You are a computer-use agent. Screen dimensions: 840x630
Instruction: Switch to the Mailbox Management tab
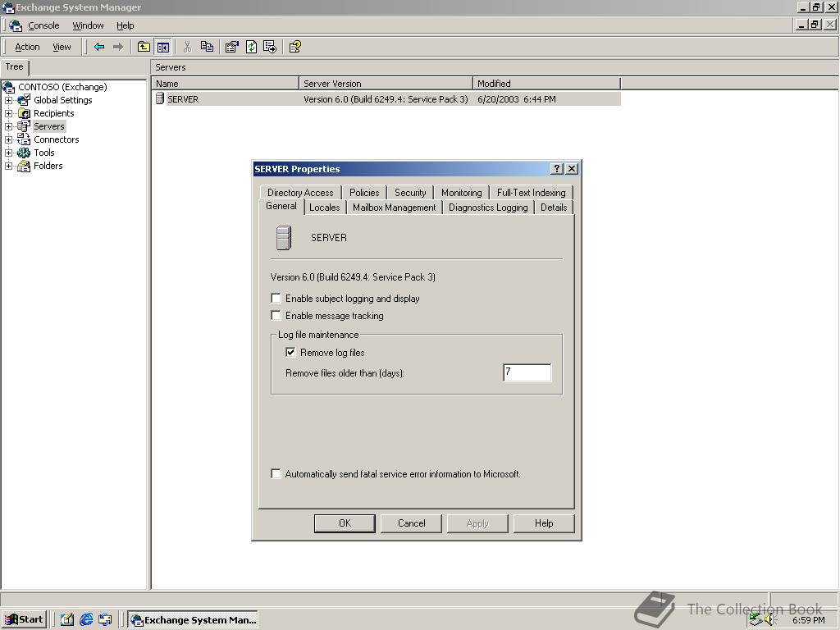[x=395, y=208]
